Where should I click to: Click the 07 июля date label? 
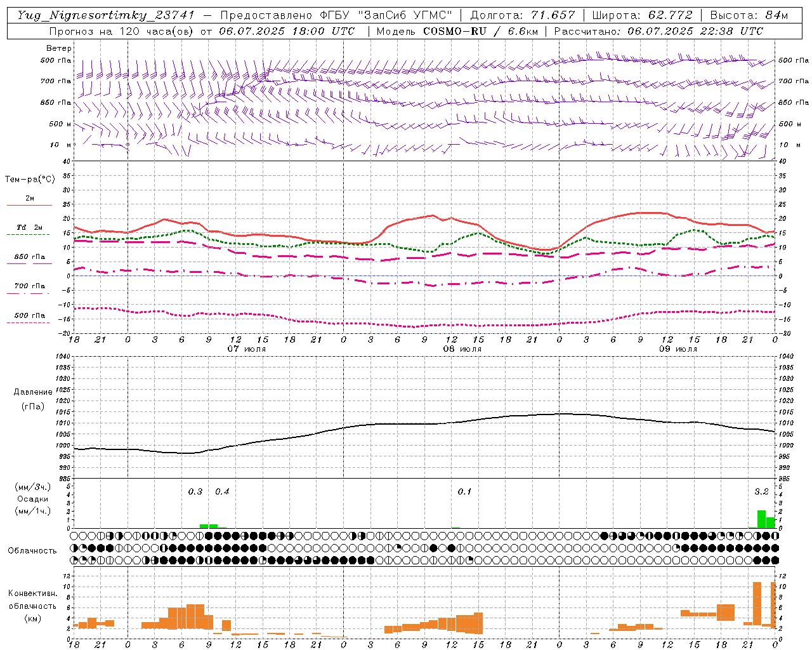pos(247,349)
